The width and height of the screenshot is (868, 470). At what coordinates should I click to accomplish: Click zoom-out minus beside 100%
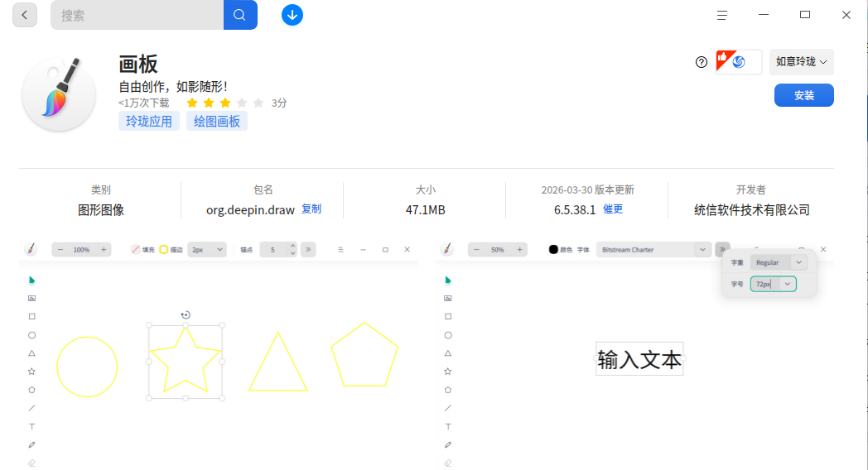pos(60,250)
